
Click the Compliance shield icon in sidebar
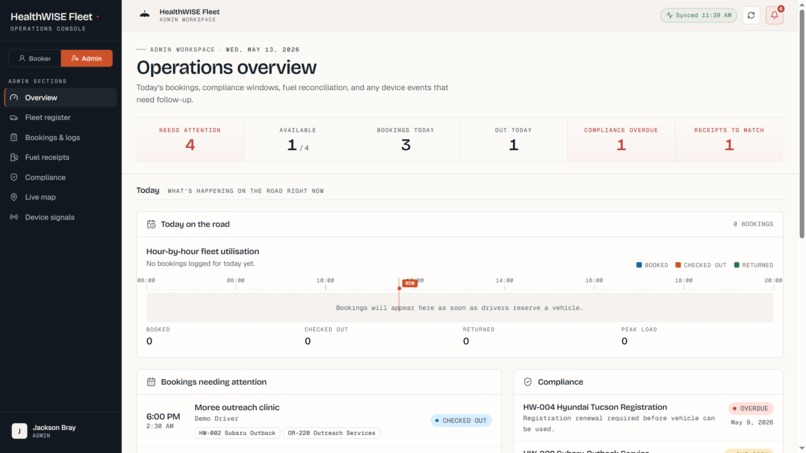coord(14,177)
